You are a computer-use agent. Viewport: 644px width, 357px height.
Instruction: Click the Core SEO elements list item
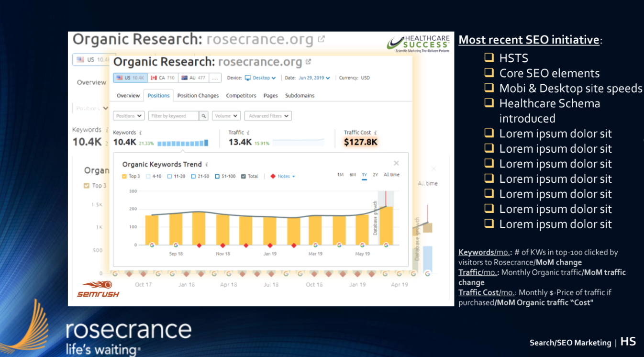549,73
